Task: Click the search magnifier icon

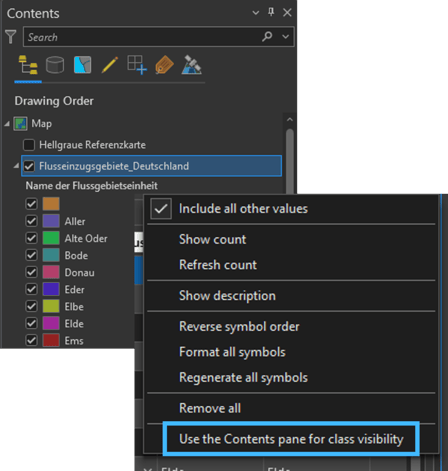Action: [267, 36]
